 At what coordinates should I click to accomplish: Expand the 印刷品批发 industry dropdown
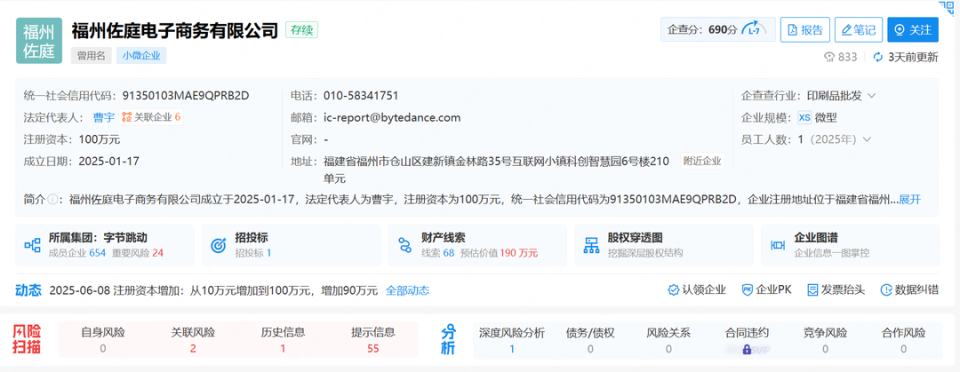point(872,96)
